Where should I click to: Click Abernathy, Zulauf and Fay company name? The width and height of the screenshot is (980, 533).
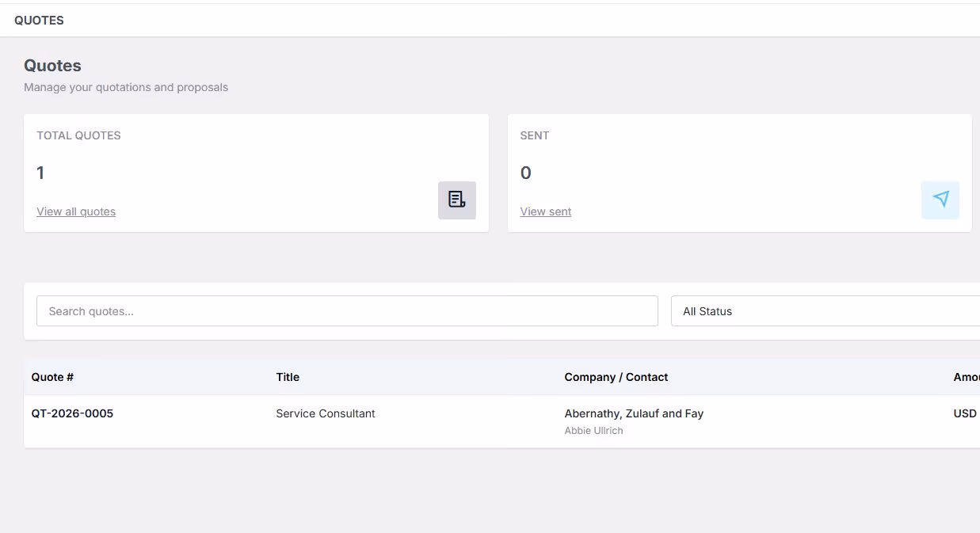click(x=634, y=413)
